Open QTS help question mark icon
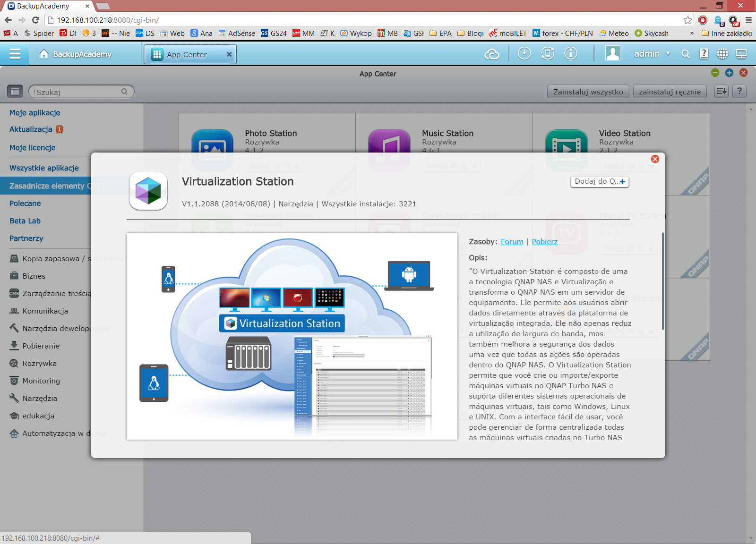This screenshot has width=756, height=544. pos(704,54)
